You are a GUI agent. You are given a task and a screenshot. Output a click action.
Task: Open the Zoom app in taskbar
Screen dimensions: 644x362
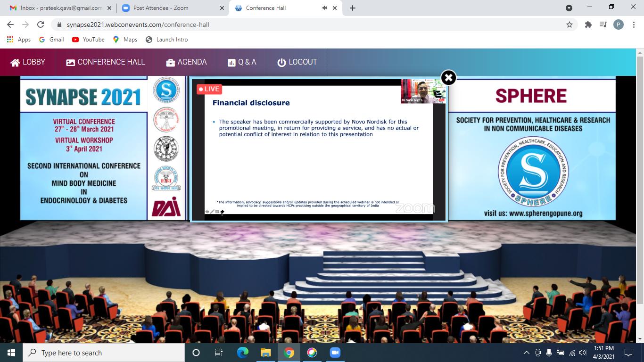pyautogui.click(x=335, y=353)
